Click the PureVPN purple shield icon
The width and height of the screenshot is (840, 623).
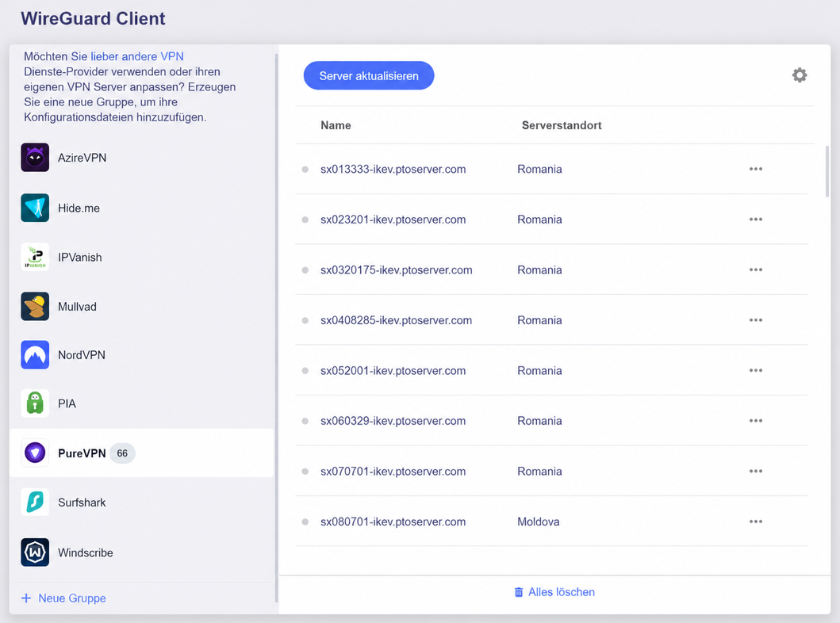[x=35, y=453]
